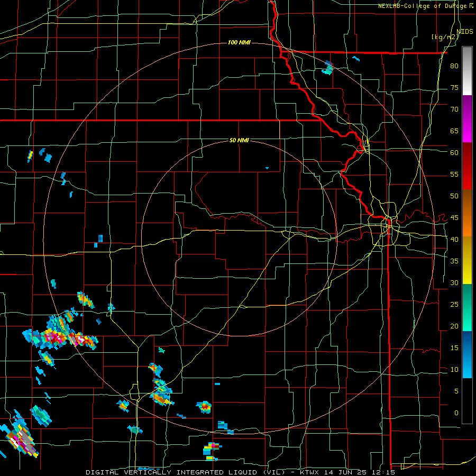Click the 10 value on the legend
The width and height of the screenshot is (476, 476).
coord(454,370)
